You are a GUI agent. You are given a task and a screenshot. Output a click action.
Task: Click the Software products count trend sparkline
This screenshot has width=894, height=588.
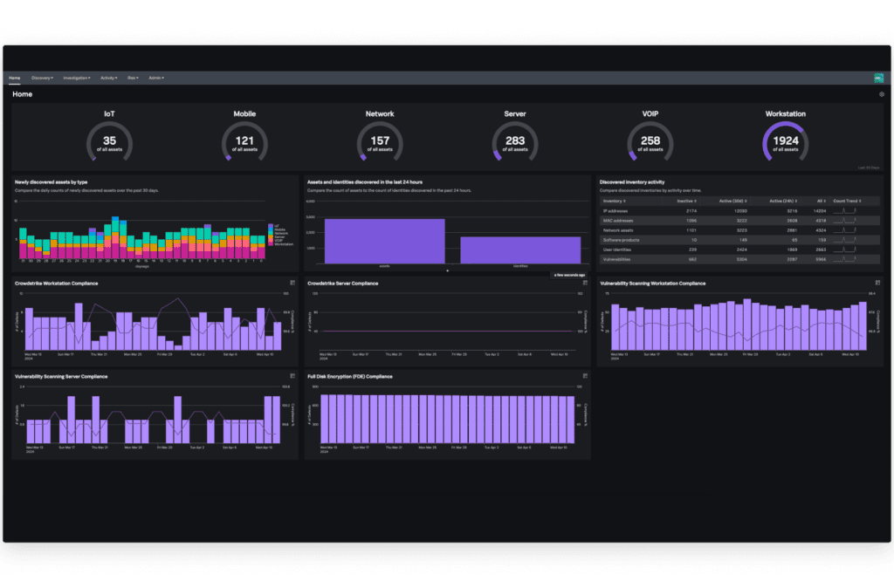tap(844, 240)
